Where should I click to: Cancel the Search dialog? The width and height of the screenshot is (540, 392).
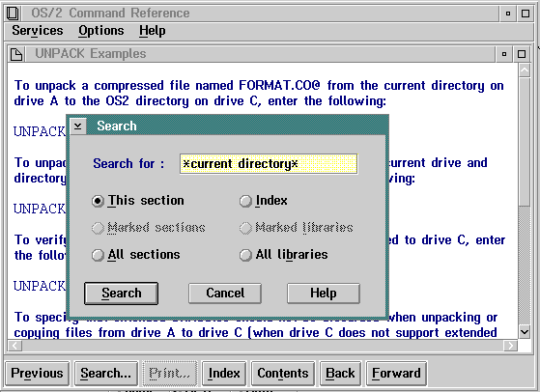(x=225, y=294)
